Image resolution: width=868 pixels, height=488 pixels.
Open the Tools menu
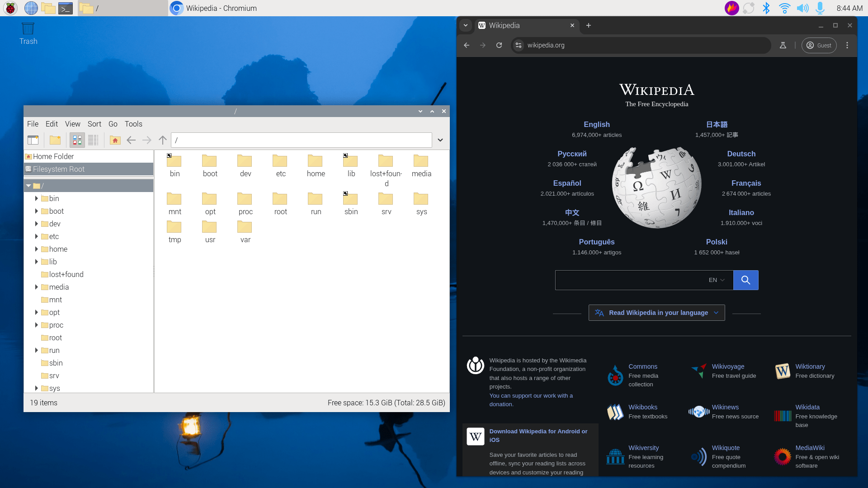pyautogui.click(x=133, y=124)
